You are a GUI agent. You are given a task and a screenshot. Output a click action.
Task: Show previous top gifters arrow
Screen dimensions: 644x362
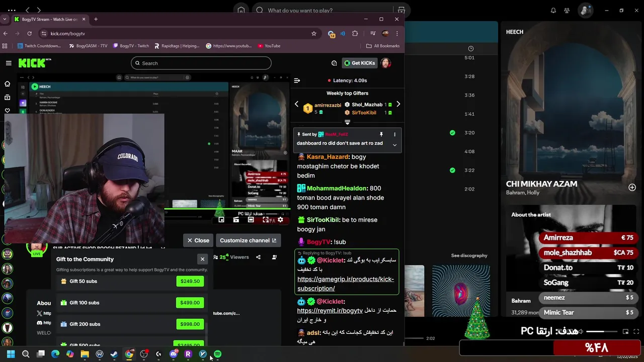click(296, 104)
